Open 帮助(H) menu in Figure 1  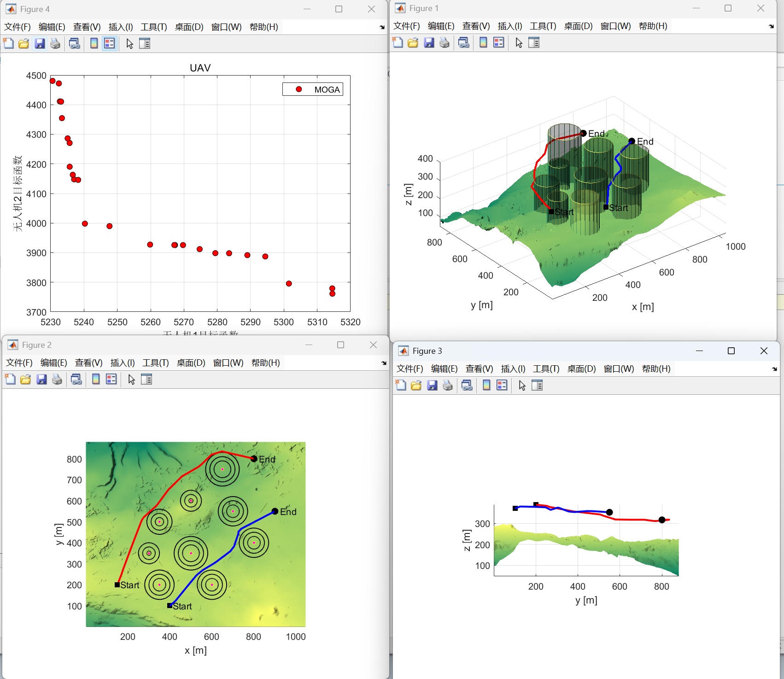(x=653, y=26)
